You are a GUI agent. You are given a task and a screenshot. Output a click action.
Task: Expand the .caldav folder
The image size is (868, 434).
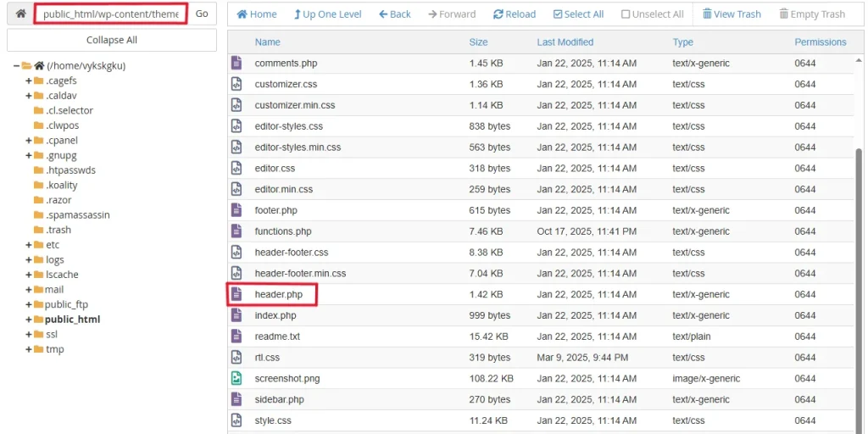tap(28, 96)
